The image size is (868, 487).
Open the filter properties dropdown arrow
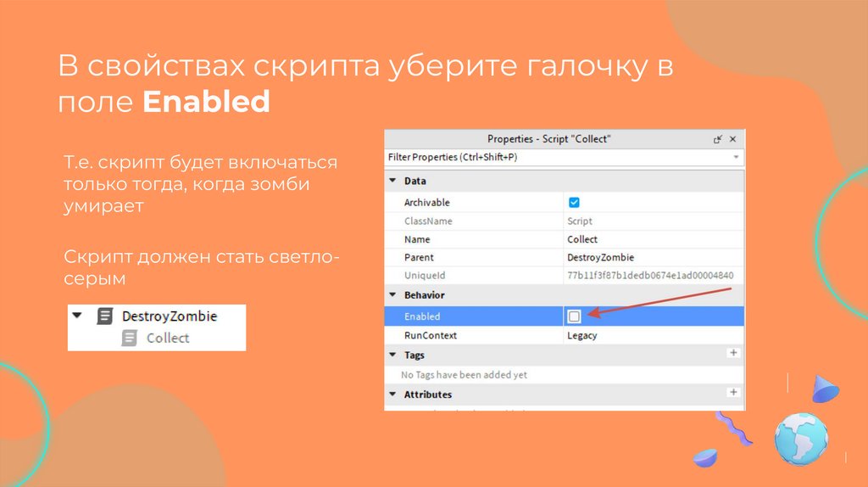[x=736, y=157]
